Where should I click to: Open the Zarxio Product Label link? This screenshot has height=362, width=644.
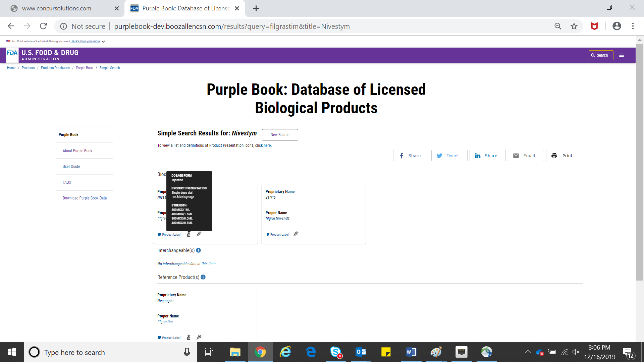tap(279, 235)
